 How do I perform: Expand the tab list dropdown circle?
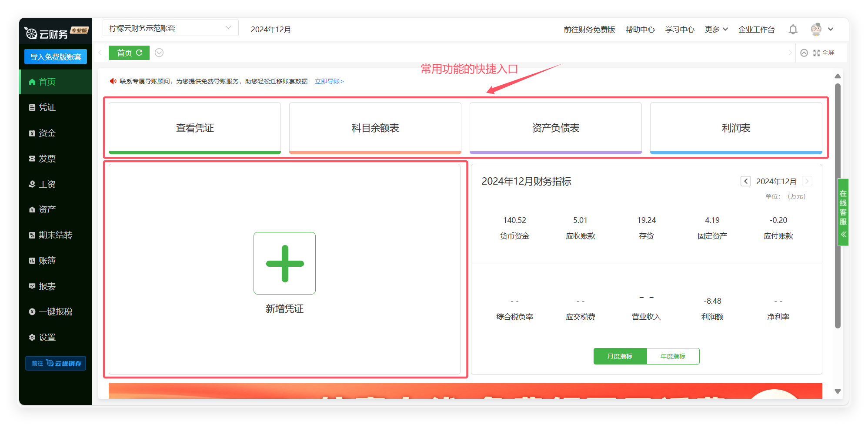159,53
